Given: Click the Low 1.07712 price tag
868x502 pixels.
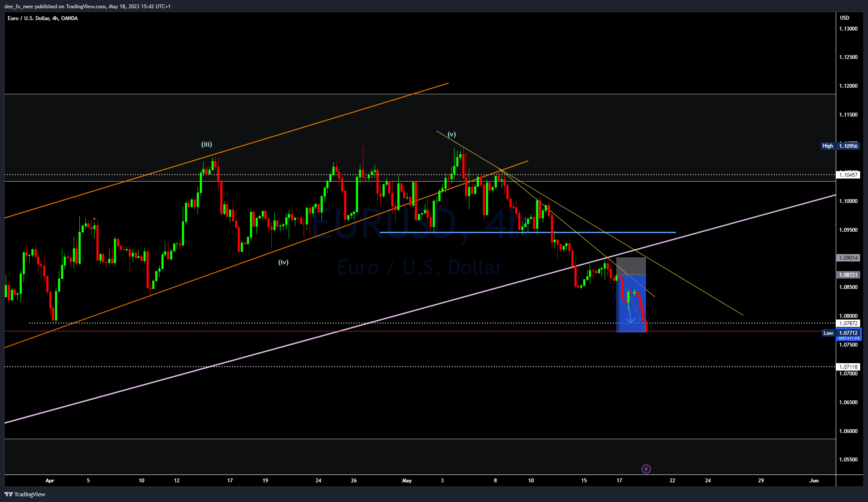Looking at the screenshot, I should coord(841,333).
